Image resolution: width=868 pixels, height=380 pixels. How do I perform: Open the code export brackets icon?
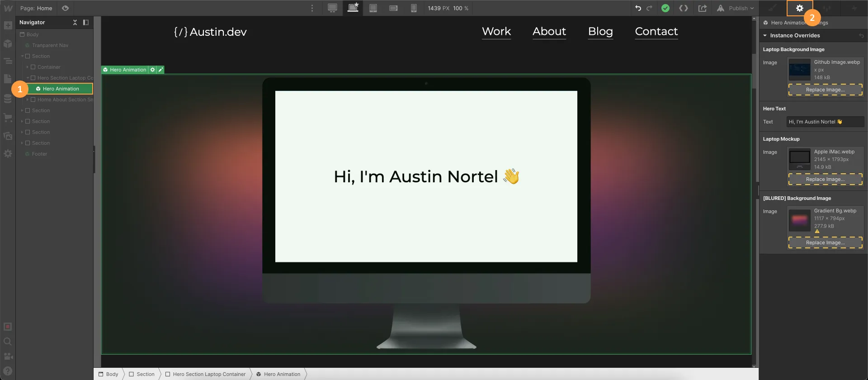tap(684, 8)
